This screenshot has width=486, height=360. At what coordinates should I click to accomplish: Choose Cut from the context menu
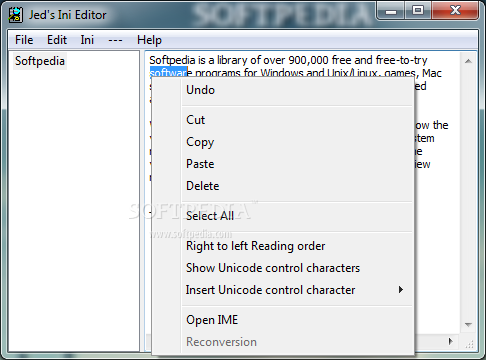click(283, 120)
